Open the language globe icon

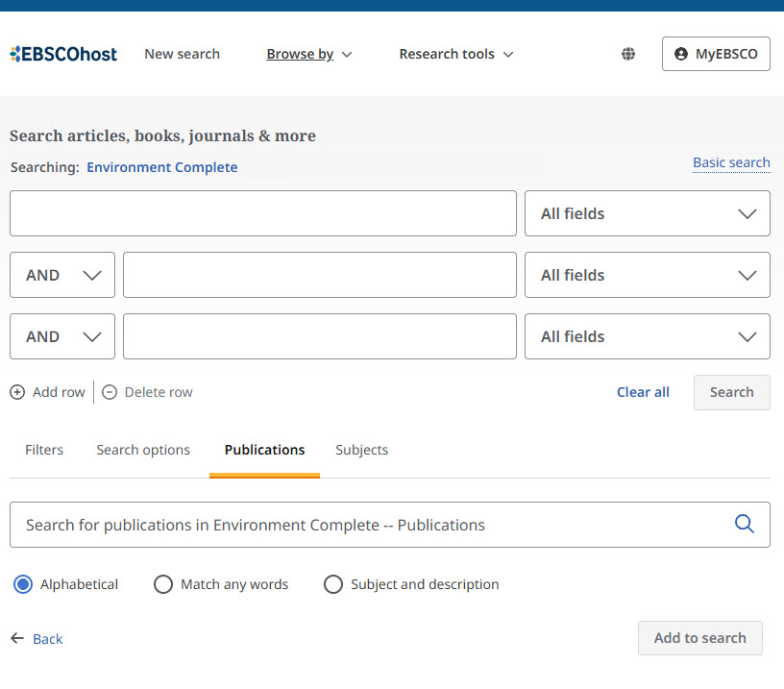[x=628, y=54]
